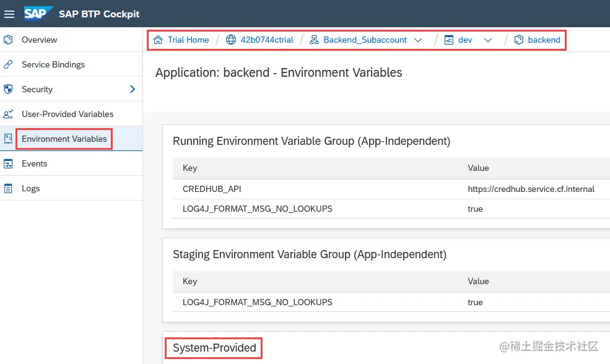Click the User-Provided Variables person icon
610x364 pixels.
coord(8,115)
